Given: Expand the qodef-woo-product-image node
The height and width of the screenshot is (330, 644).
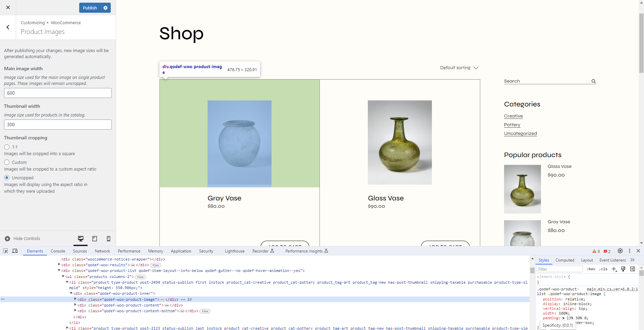Looking at the screenshot, I should coord(75,299).
